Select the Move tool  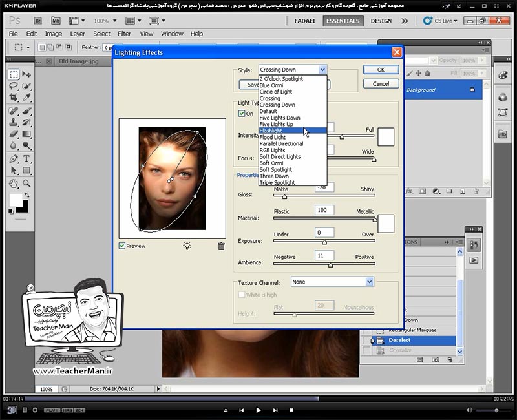point(26,74)
